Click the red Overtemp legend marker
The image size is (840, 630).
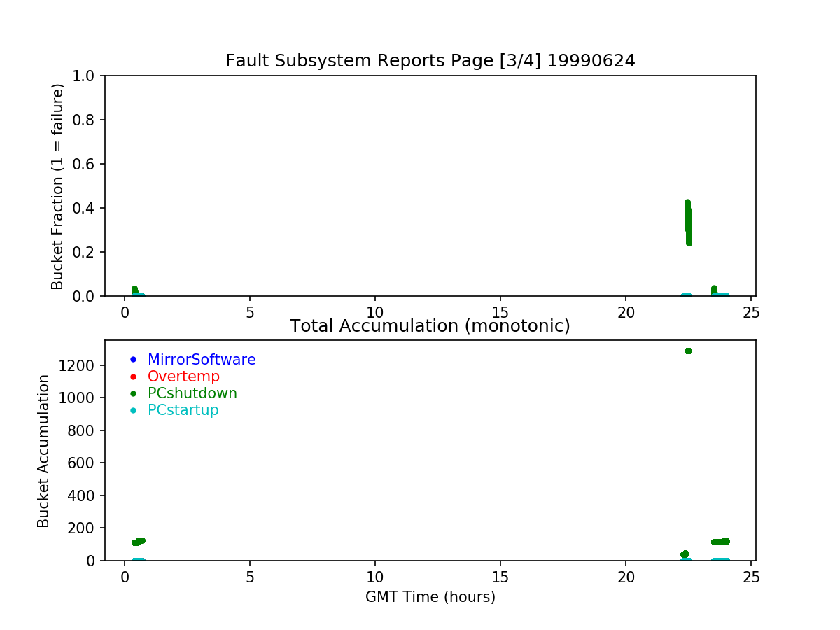coord(133,377)
